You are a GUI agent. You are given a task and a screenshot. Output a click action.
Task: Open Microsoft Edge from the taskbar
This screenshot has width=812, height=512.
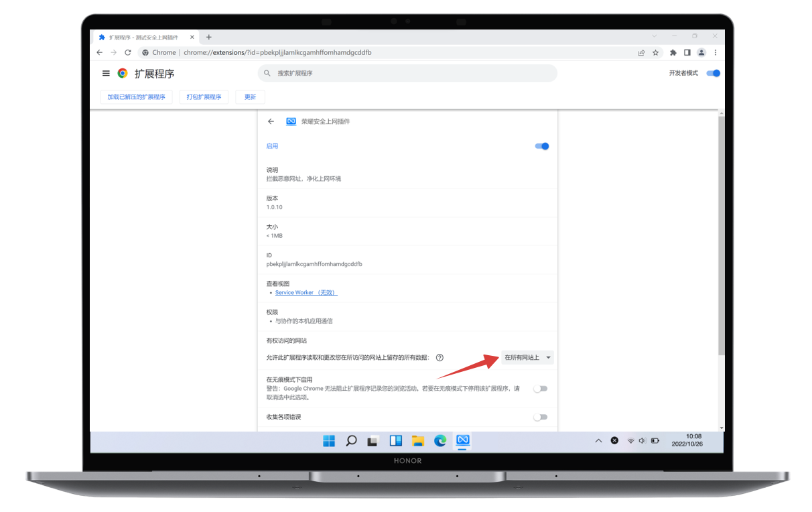(440, 440)
